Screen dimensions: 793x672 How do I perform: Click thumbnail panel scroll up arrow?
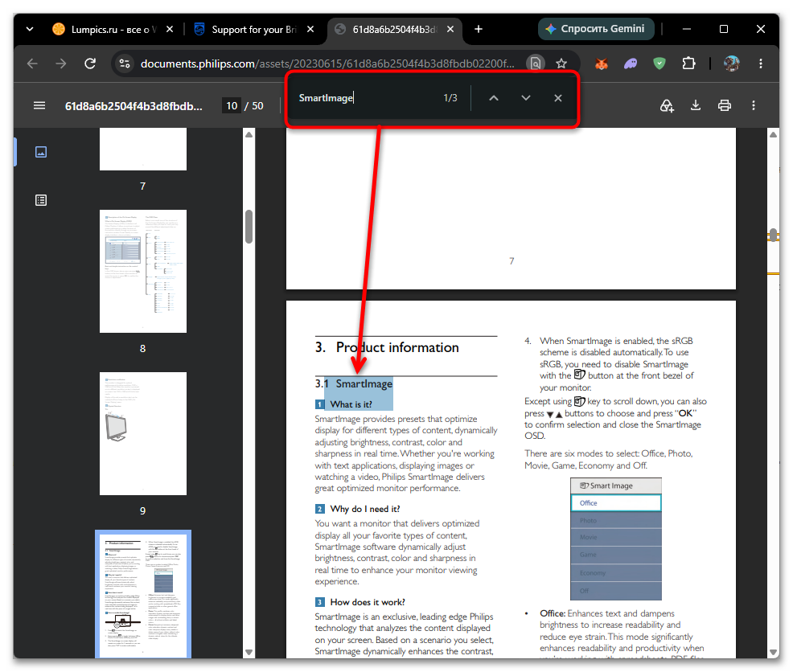click(249, 135)
